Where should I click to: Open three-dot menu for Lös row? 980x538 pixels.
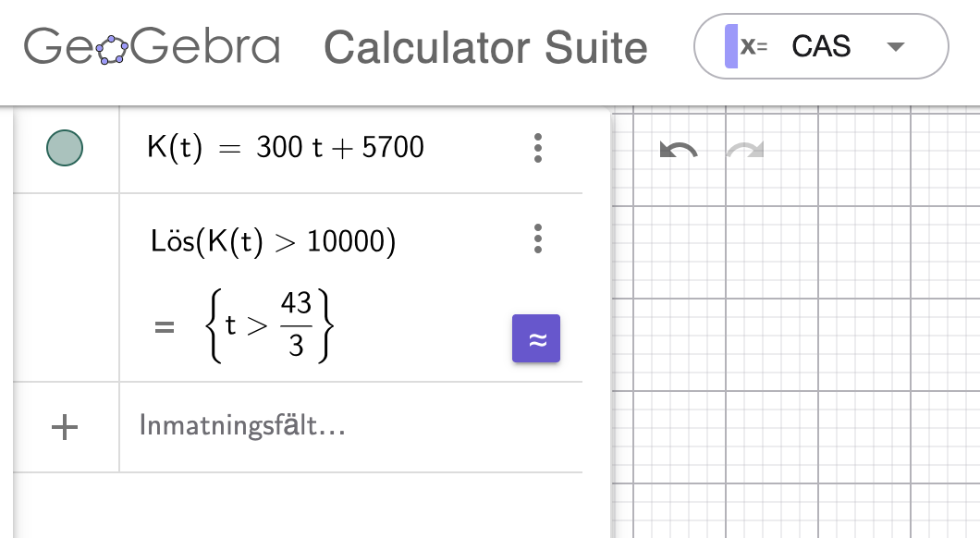click(x=538, y=239)
